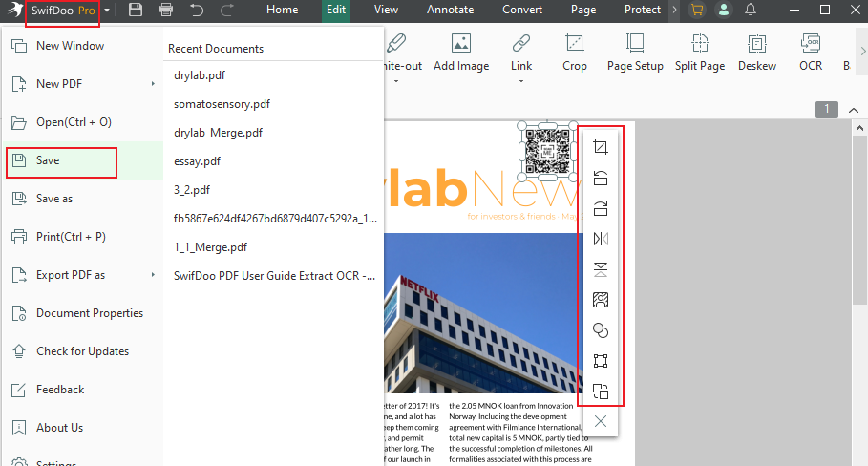Open recent document 1_1_Merge.pdf
This screenshot has width=868, height=466.
click(210, 247)
